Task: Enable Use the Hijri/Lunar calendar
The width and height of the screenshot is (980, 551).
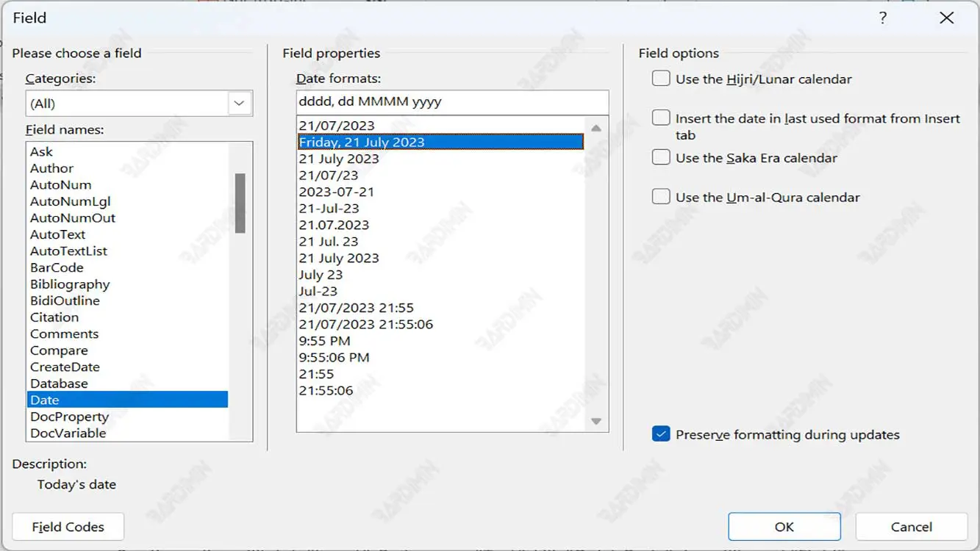Action: coord(661,78)
